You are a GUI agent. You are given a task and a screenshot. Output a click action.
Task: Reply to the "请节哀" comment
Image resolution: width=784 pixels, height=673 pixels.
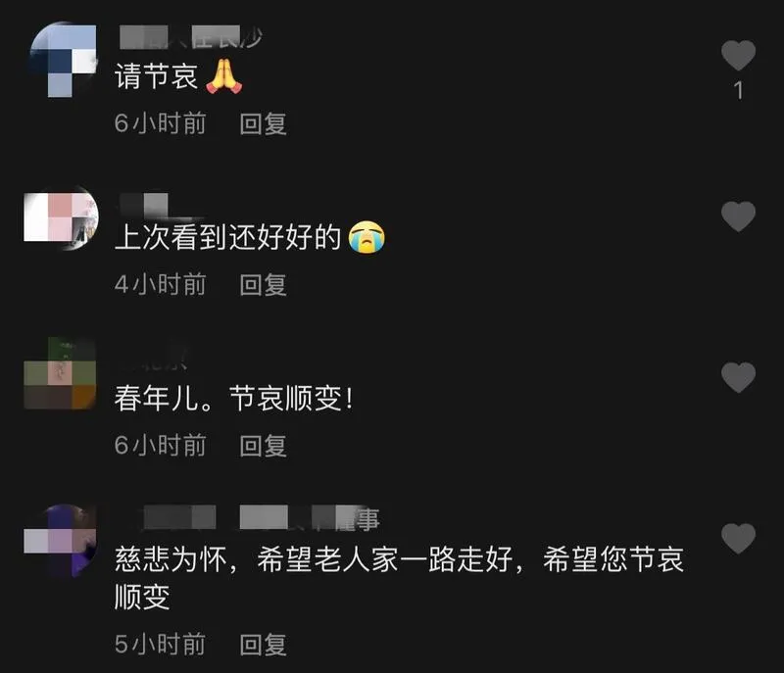263,123
